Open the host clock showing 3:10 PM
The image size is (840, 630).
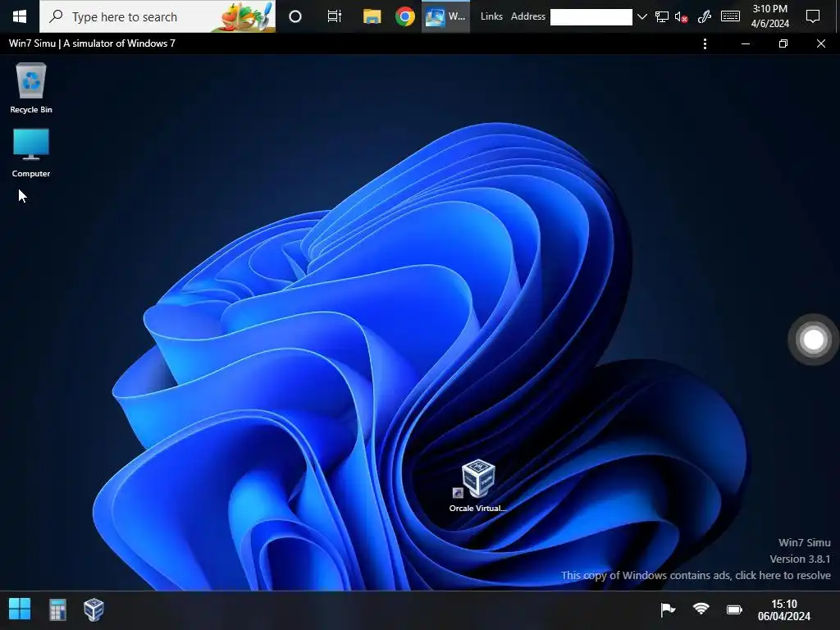click(769, 16)
